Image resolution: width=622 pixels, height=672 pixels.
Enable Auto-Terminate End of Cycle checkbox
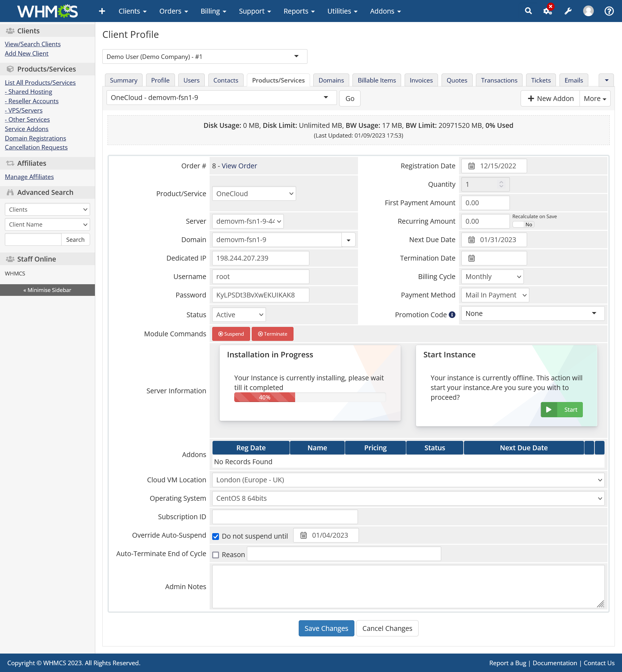coord(216,554)
